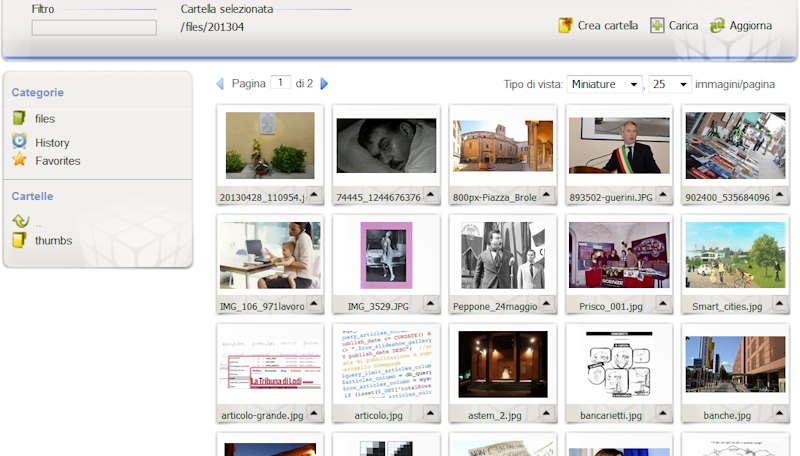The image size is (800, 456).
Task: Click the Filtro text field
Action: pos(94,28)
